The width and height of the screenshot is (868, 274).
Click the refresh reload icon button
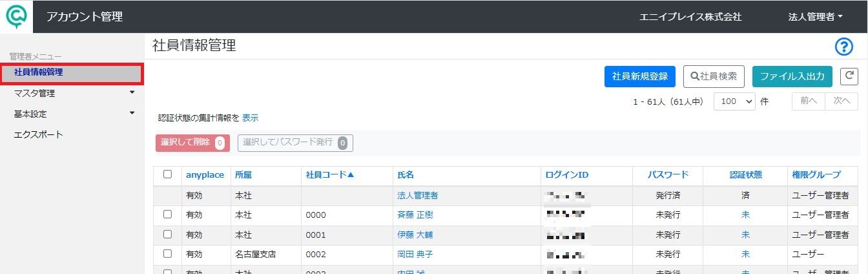(849, 76)
